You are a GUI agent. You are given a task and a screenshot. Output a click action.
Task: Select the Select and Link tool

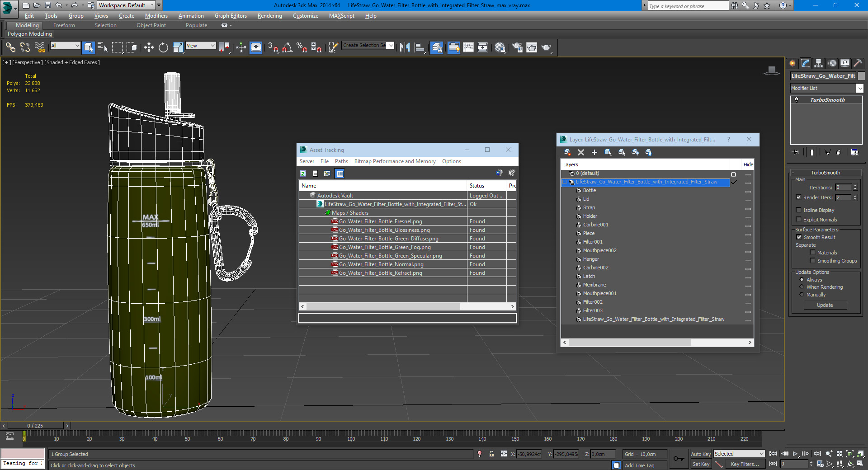coord(10,47)
